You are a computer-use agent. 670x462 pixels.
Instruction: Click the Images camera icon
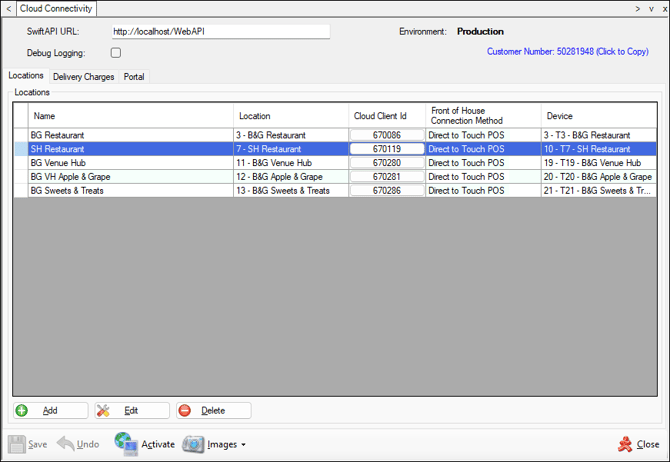193,444
